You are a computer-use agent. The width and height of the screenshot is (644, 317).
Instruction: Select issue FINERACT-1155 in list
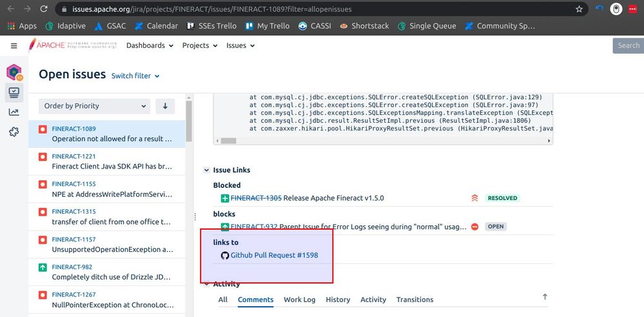click(107, 189)
